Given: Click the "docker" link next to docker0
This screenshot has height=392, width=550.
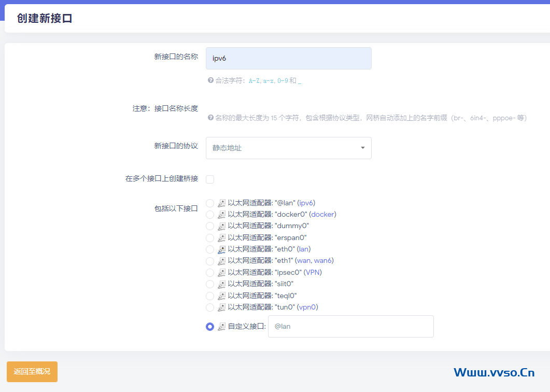Looking at the screenshot, I should point(322,215).
